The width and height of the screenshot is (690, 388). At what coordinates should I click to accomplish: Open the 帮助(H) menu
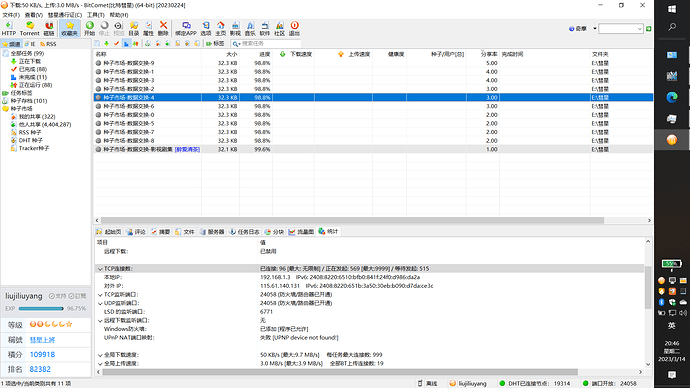click(119, 15)
